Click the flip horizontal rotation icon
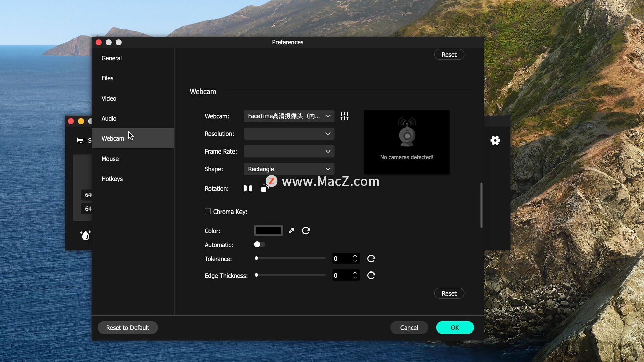This screenshot has height=362, width=644. click(x=248, y=188)
